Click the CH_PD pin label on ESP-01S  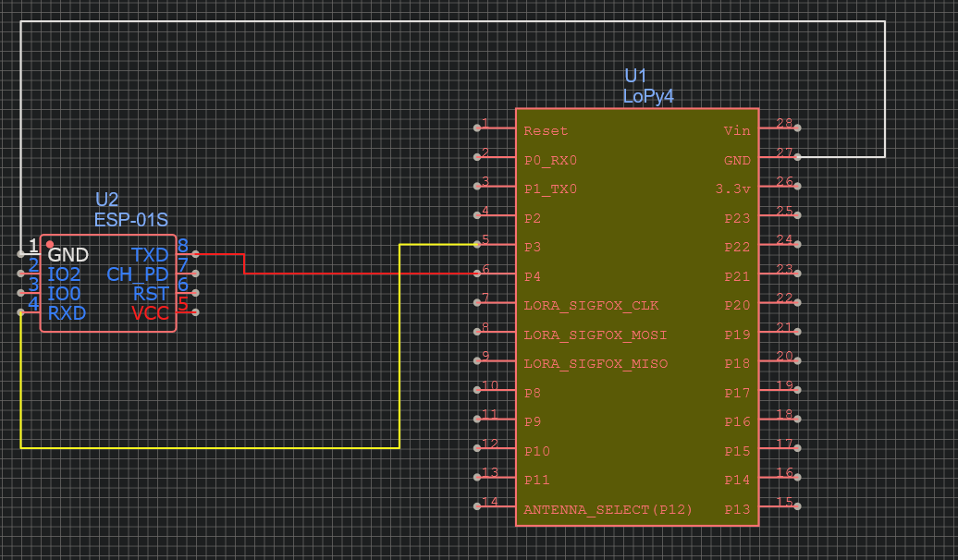pos(138,274)
